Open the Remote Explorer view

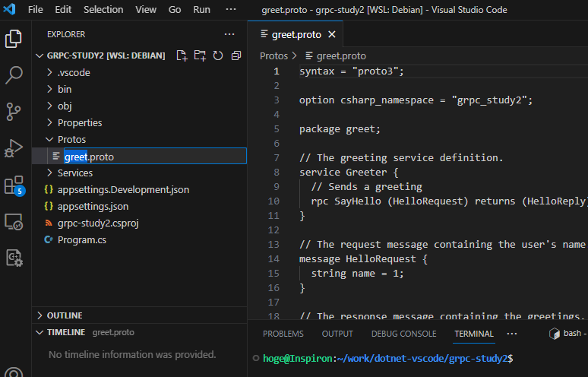point(14,221)
